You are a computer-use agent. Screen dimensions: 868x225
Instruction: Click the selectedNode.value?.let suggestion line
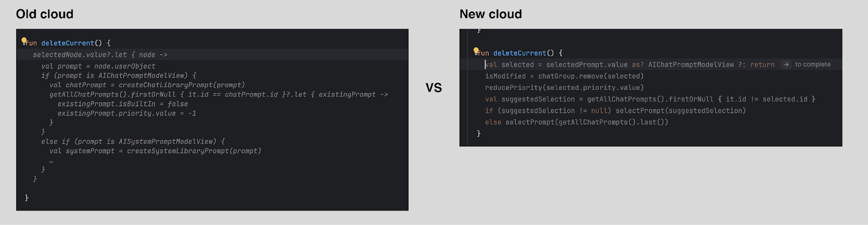point(100,55)
